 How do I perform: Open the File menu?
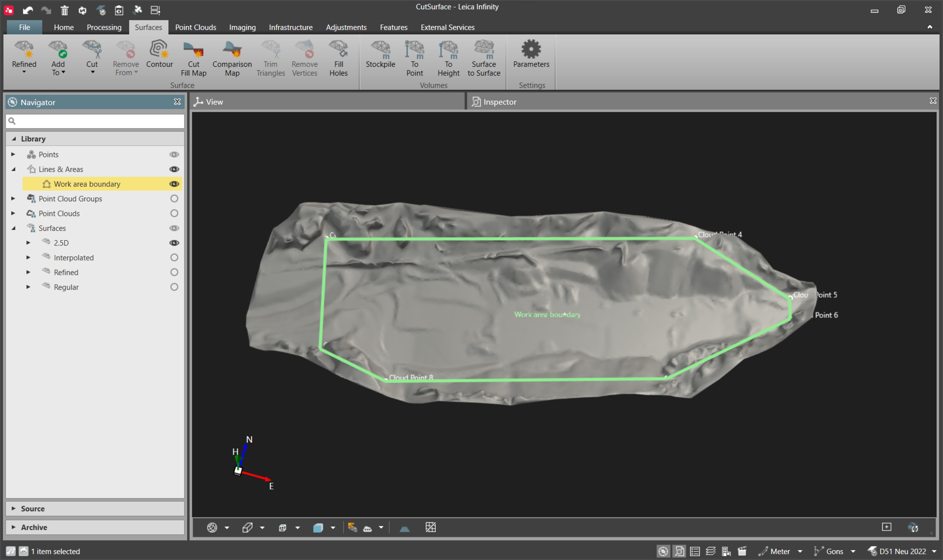click(24, 27)
